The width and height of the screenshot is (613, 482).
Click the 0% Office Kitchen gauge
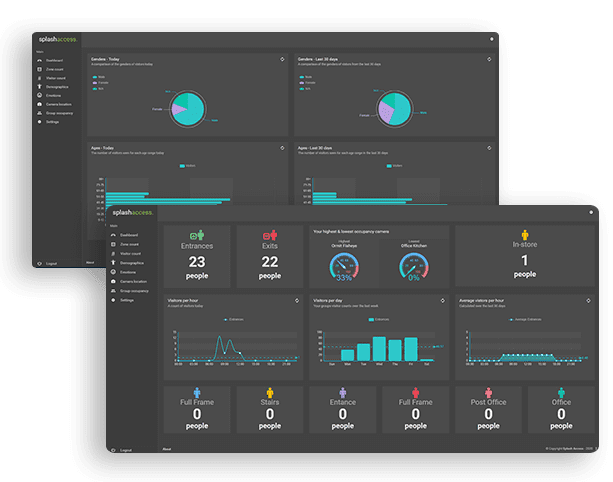click(414, 267)
